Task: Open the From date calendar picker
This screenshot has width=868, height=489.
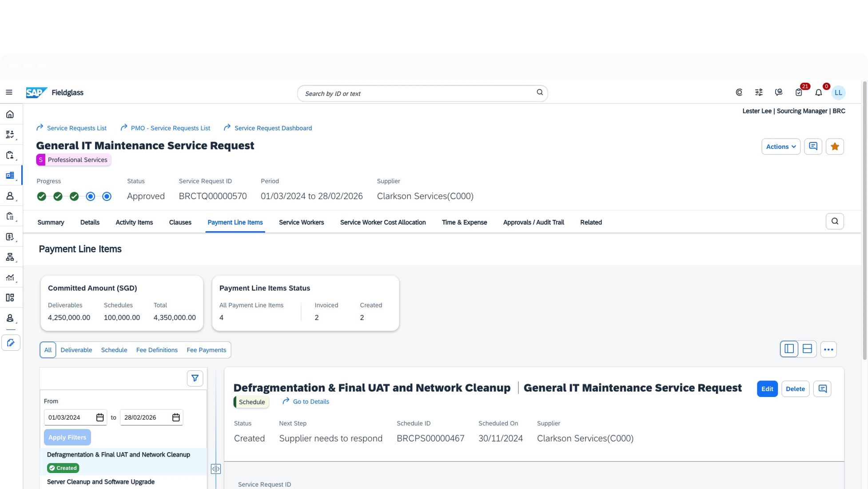Action: tap(100, 417)
